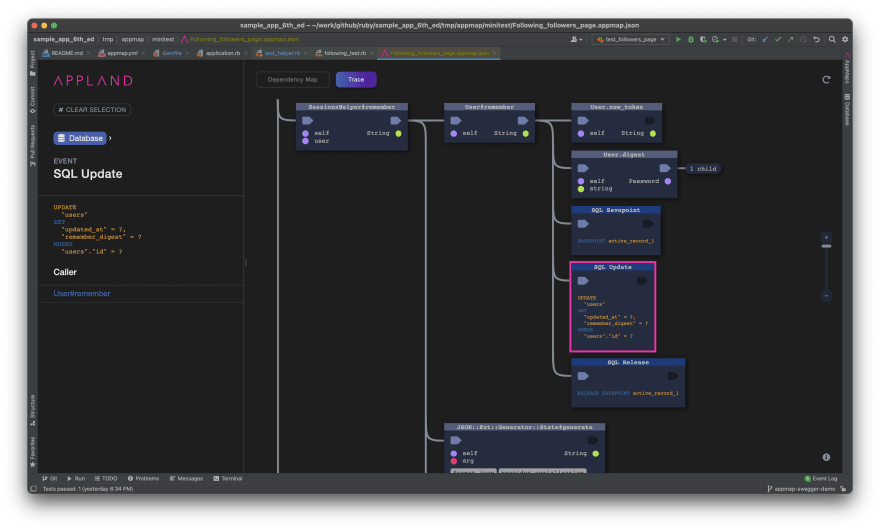Click the Profiler run icon
The height and width of the screenshot is (530, 880).
pyautogui.click(x=715, y=39)
